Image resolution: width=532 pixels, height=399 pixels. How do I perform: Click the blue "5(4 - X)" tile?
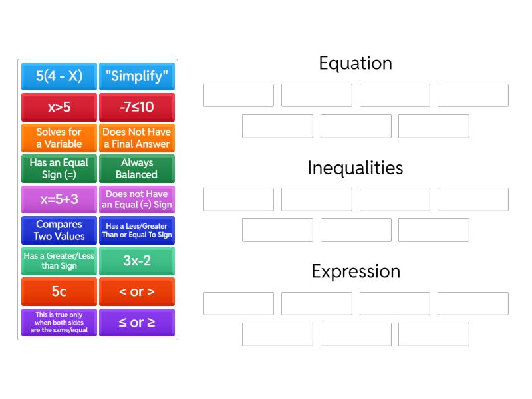(x=59, y=76)
